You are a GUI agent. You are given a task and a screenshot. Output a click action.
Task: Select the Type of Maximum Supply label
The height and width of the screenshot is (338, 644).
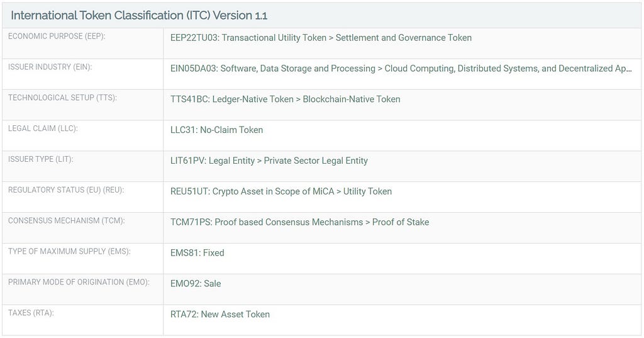click(69, 251)
